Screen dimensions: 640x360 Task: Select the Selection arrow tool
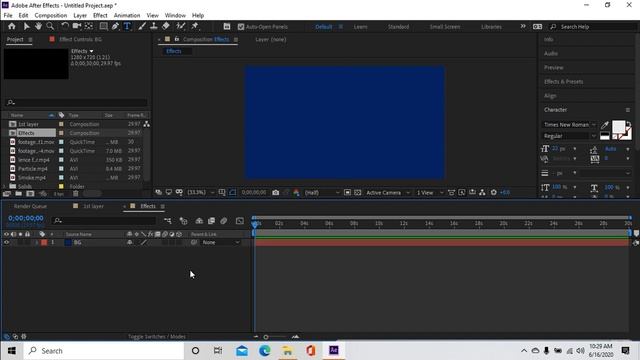pyautogui.click(x=26, y=26)
